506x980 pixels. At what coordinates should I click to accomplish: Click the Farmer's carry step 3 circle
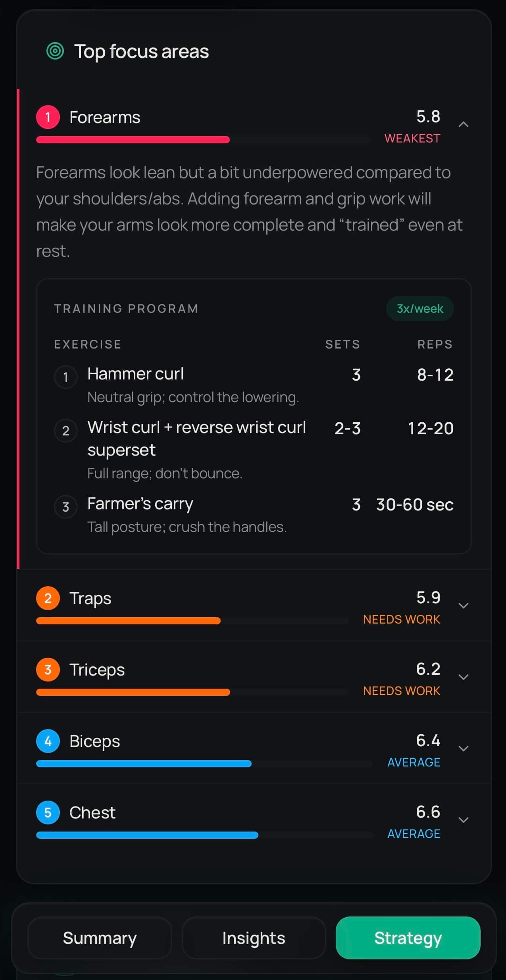[66, 506]
